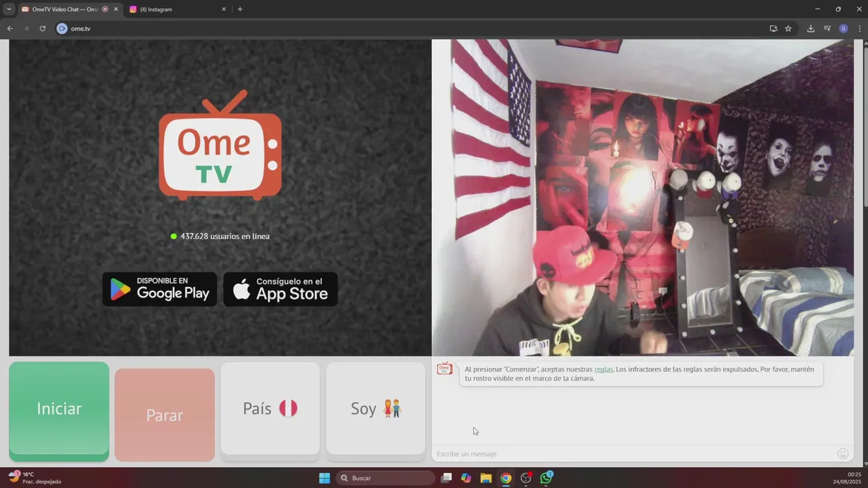Open the browser downloads icon
The width and height of the screenshot is (868, 488).
(810, 28)
